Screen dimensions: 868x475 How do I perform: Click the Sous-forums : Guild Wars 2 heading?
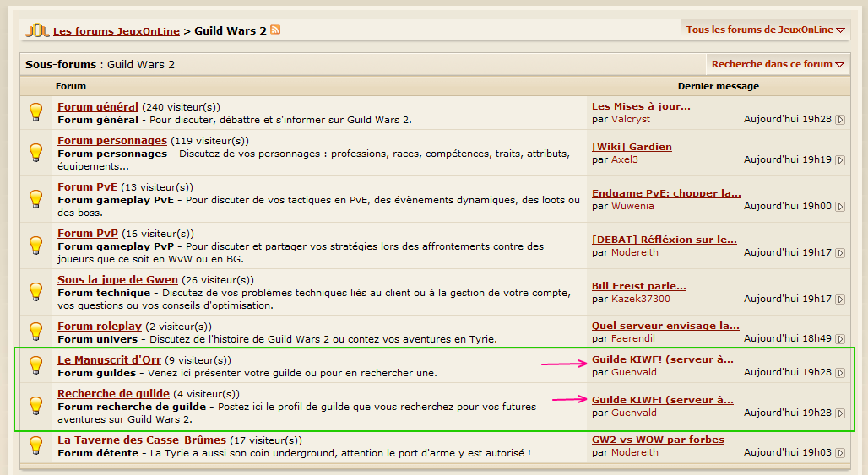(100, 65)
